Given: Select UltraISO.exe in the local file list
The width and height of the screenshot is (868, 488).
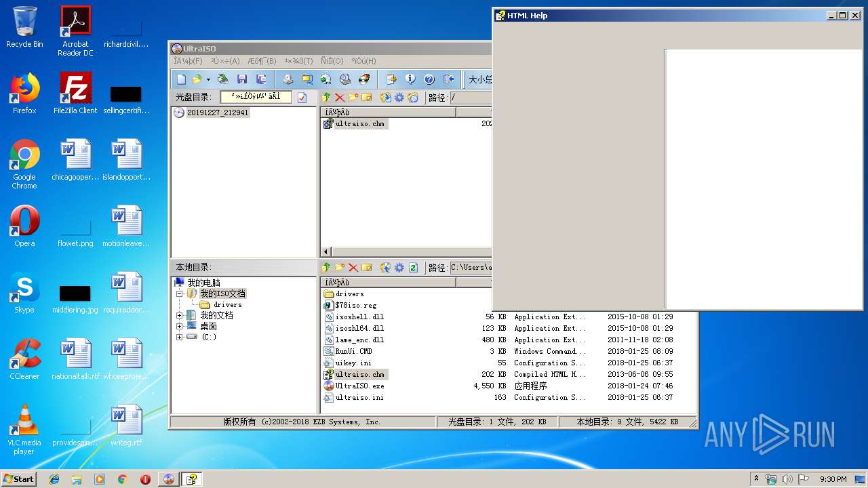Looking at the screenshot, I should point(359,386).
